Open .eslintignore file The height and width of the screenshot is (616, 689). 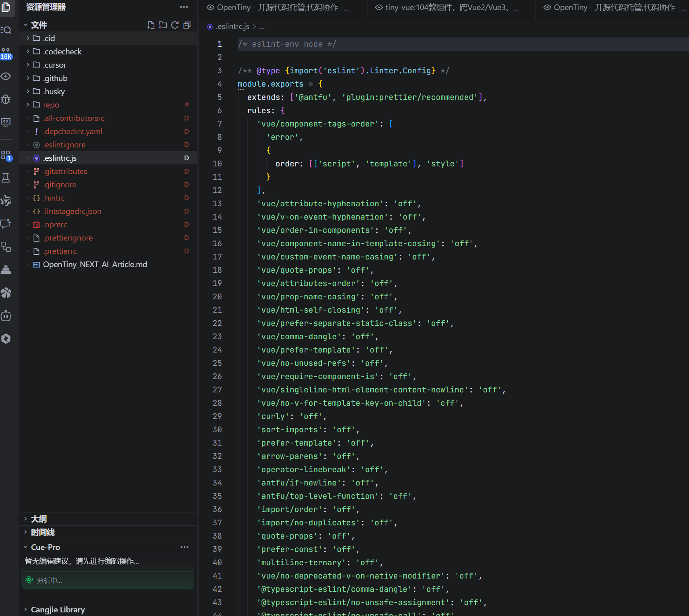point(108,145)
